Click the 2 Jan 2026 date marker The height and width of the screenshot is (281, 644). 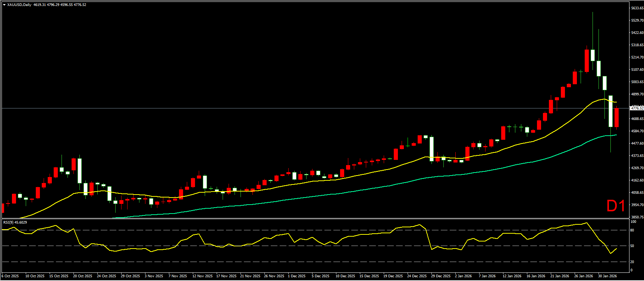[463, 276]
